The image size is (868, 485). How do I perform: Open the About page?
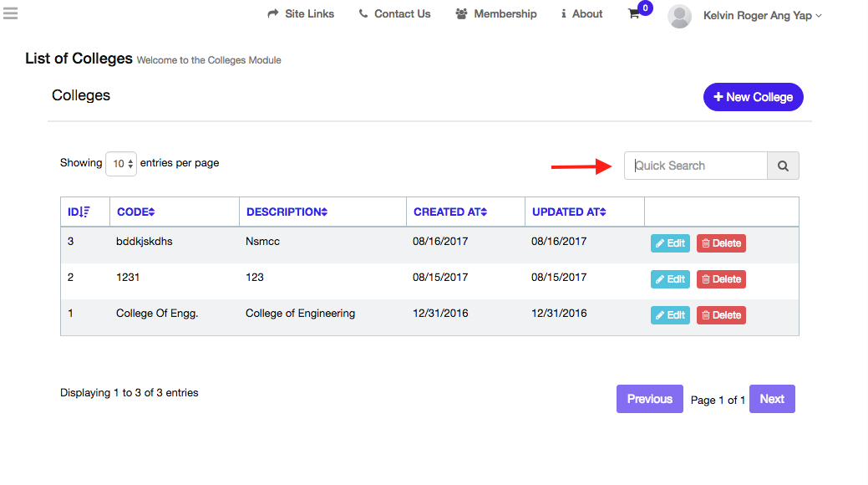pos(581,14)
